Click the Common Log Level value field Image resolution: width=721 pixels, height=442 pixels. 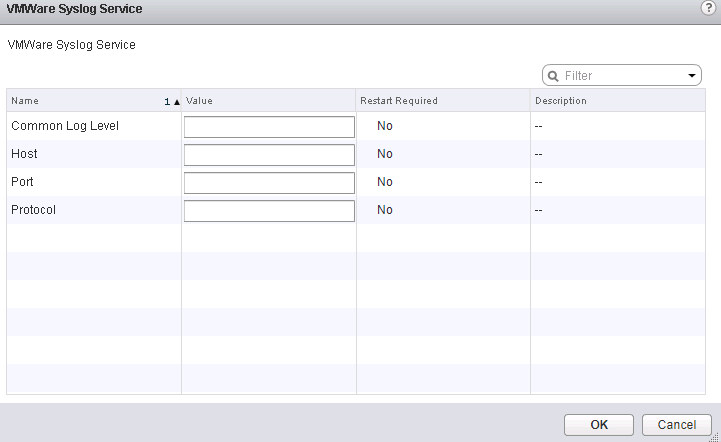click(269, 127)
